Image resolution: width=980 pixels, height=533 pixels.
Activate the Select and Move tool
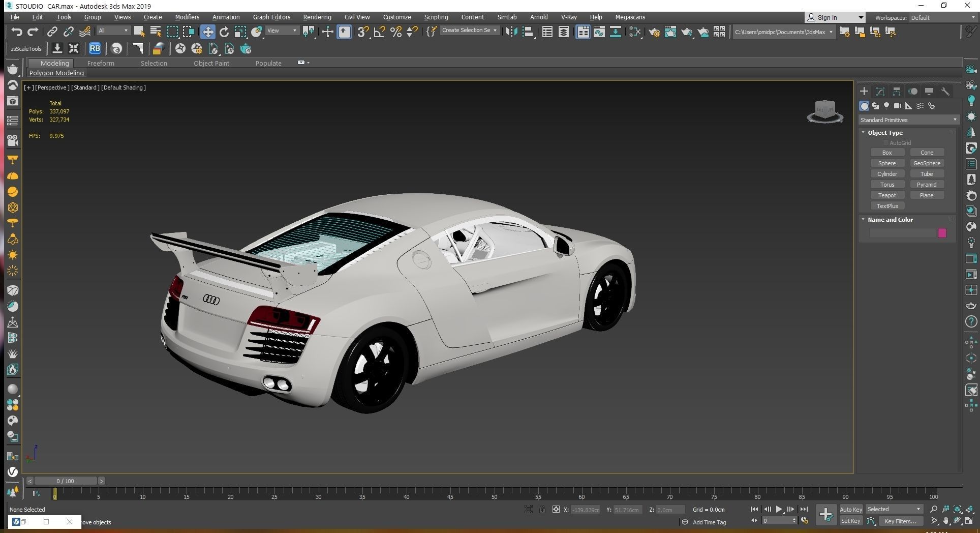[x=207, y=32]
